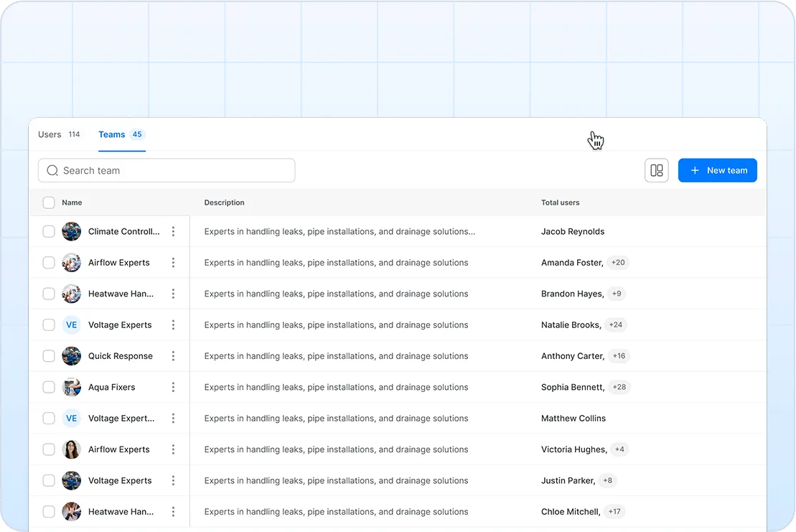Open the kebab menu for Climate Controll... team
The width and height of the screenshot is (796, 532).
(x=173, y=231)
